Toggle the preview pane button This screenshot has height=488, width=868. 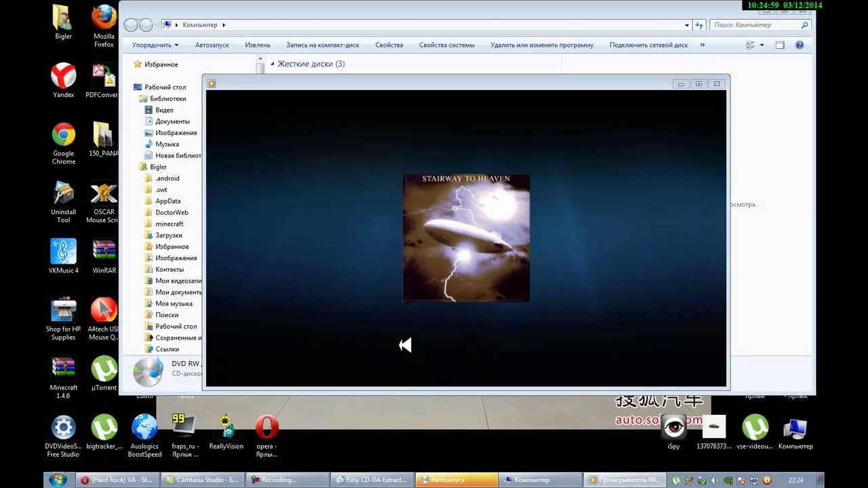pyautogui.click(x=780, y=45)
